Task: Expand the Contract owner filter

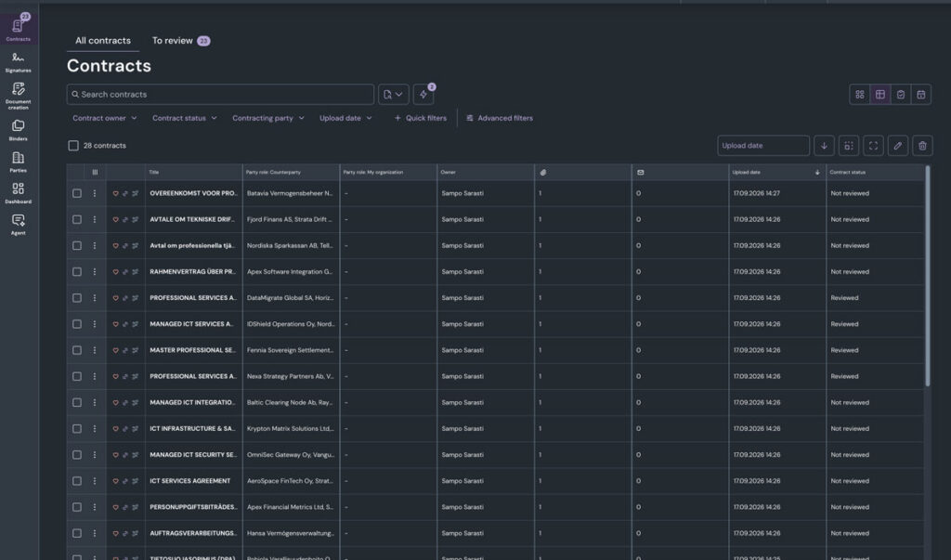Action: (105, 118)
